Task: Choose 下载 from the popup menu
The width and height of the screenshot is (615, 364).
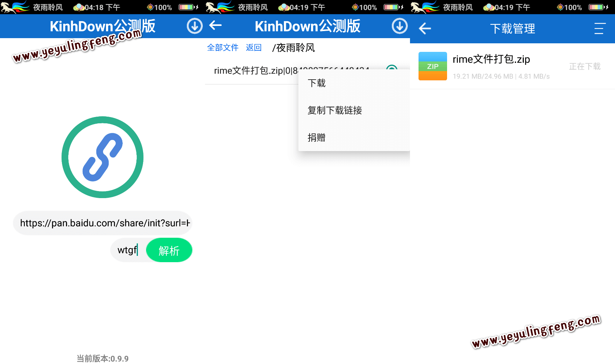Action: point(354,83)
